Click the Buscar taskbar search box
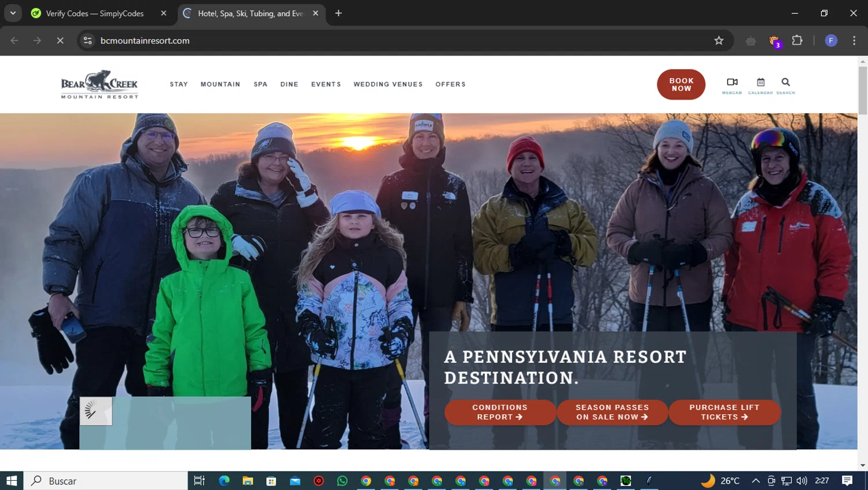 (105, 481)
